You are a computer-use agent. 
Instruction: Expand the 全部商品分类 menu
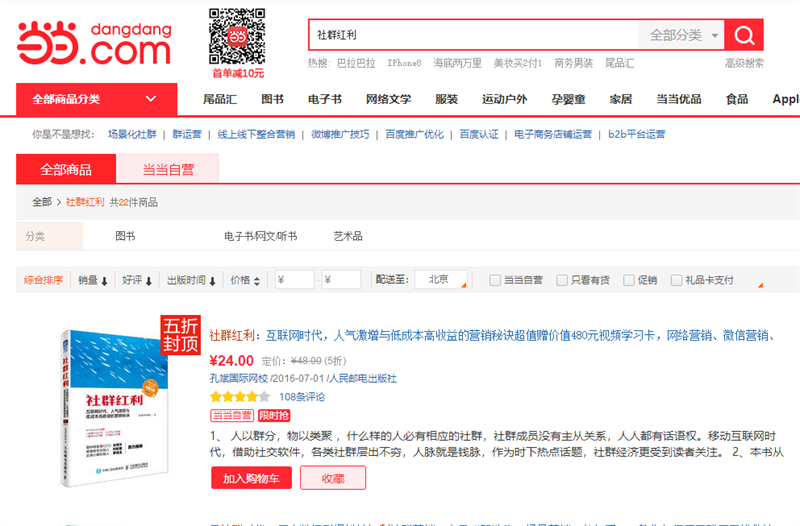coord(95,99)
